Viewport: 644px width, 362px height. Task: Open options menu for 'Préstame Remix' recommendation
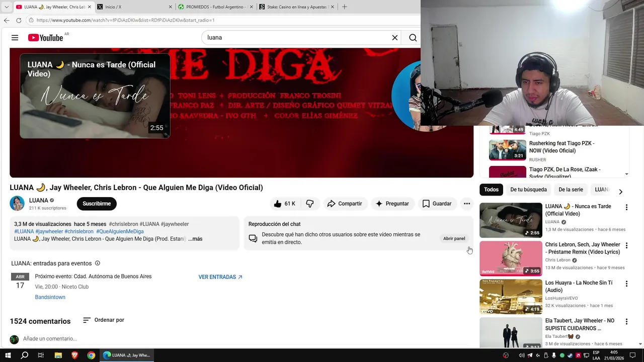point(626,245)
